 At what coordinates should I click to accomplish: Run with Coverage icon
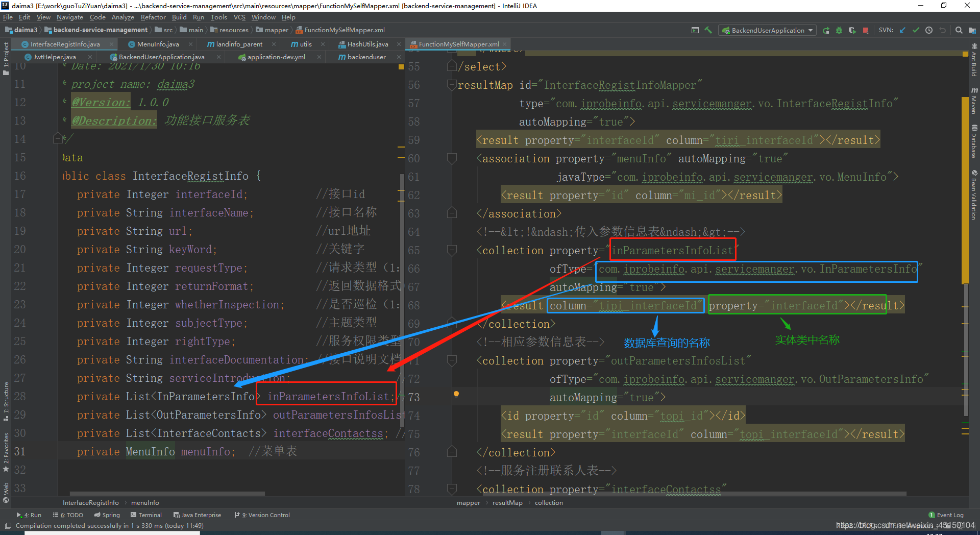click(852, 30)
